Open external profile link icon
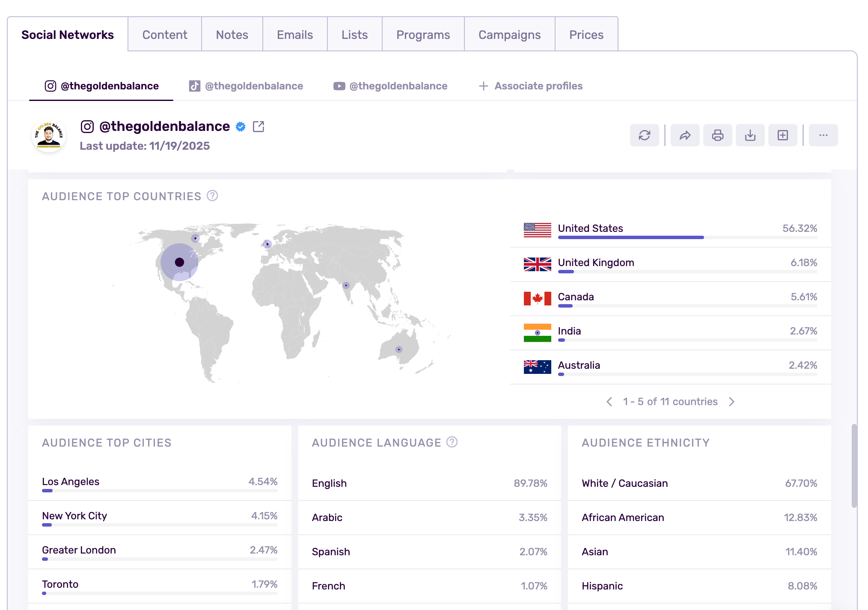The width and height of the screenshot is (868, 610). [259, 127]
